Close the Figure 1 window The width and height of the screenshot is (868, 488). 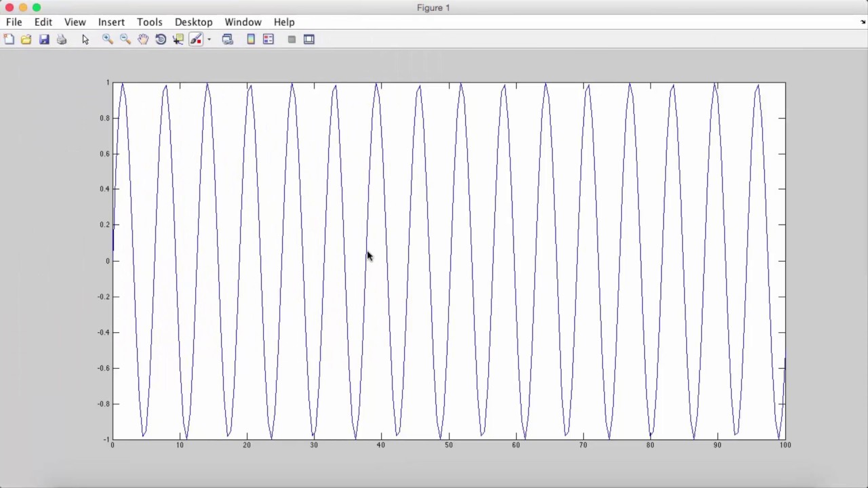pyautogui.click(x=9, y=7)
